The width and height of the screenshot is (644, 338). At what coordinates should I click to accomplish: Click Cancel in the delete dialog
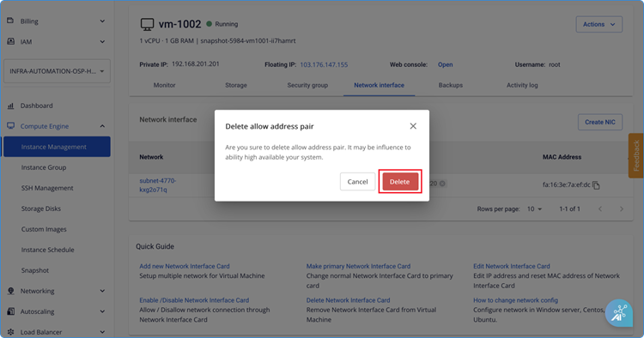[357, 182]
